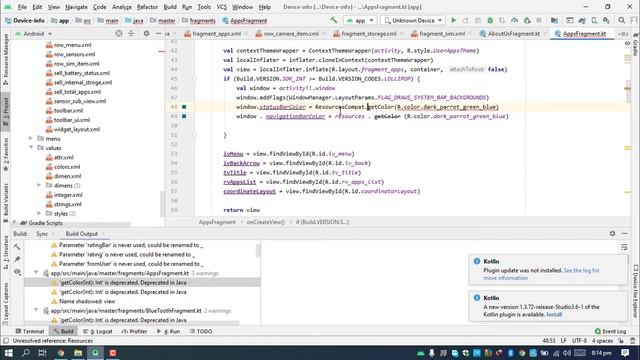Open the Analyze menu
The width and height of the screenshot is (640, 360).
(x=122, y=7)
